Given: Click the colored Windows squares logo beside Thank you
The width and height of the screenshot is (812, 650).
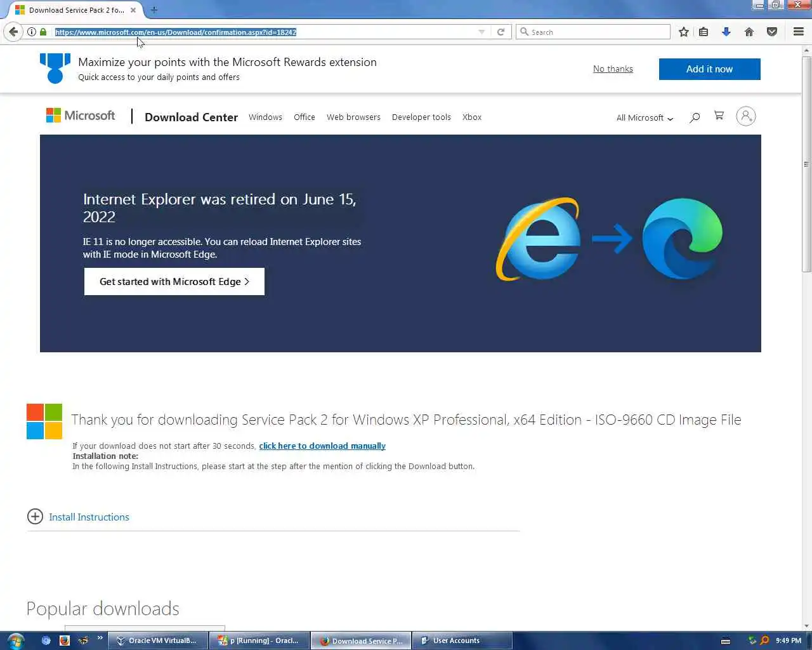Looking at the screenshot, I should 44,421.
